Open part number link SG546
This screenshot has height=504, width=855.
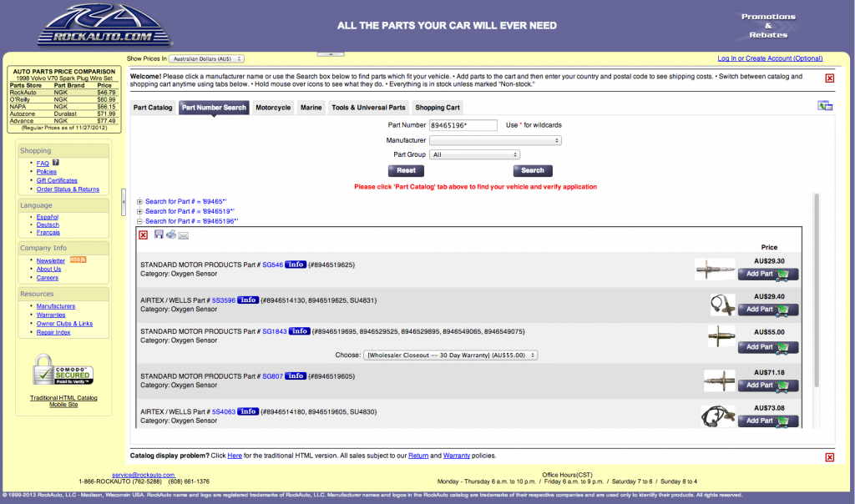pos(273,265)
